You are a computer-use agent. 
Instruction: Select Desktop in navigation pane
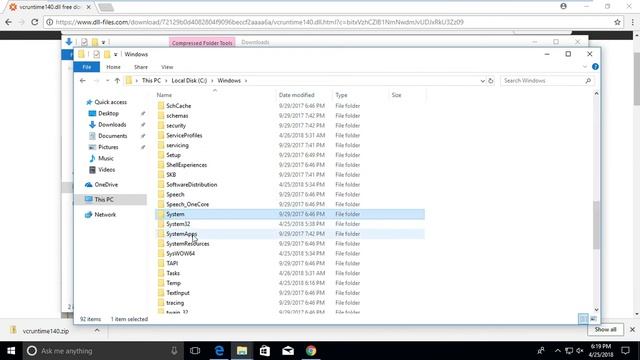pos(109,113)
